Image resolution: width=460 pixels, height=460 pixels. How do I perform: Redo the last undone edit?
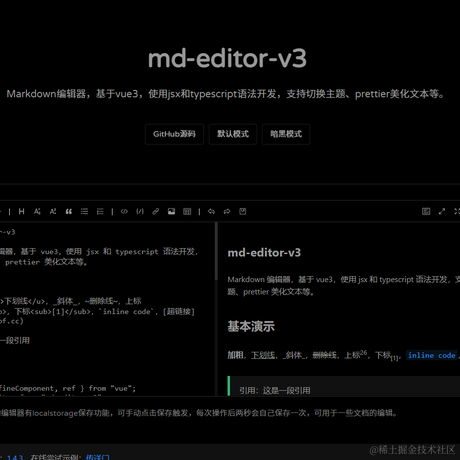tap(227, 211)
